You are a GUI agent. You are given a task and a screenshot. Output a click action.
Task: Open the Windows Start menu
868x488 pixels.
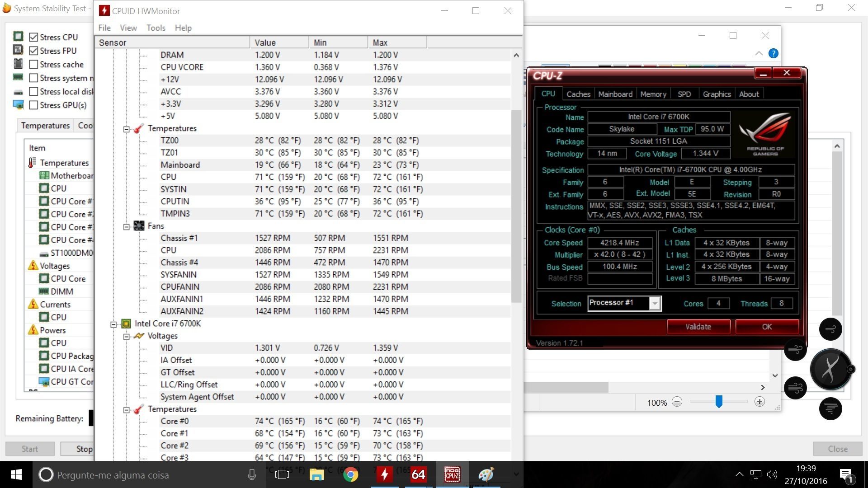pyautogui.click(x=16, y=474)
